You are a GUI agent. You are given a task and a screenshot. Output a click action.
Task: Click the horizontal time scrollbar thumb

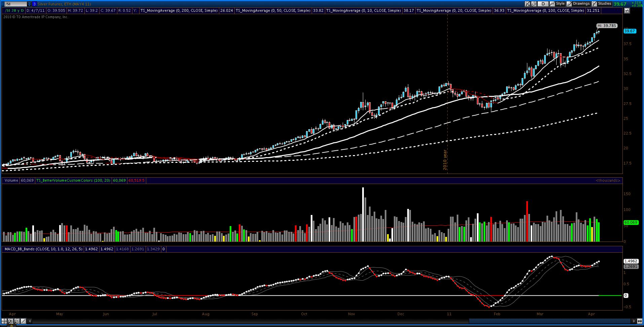click(550, 321)
